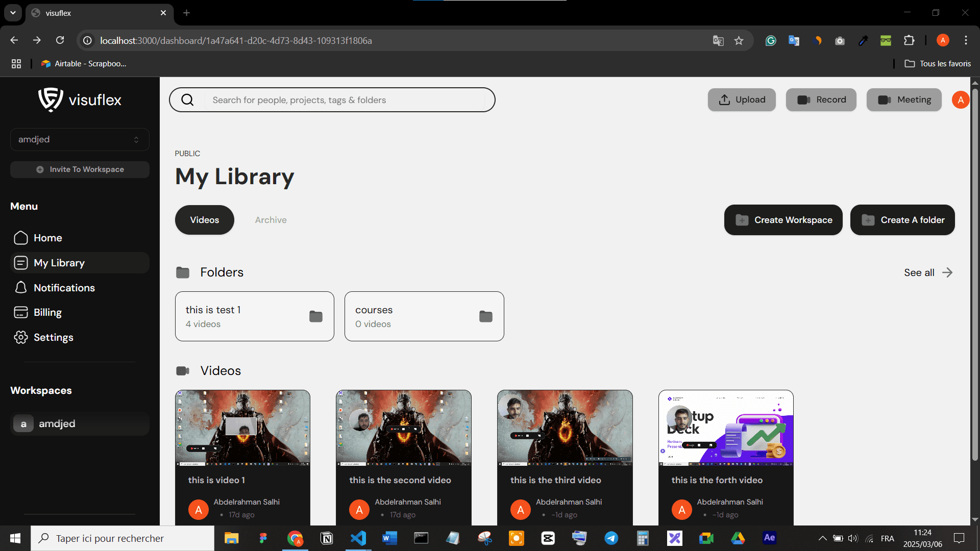Click Invite To Workspace
Viewport: 980px width, 551px height.
tap(80, 169)
